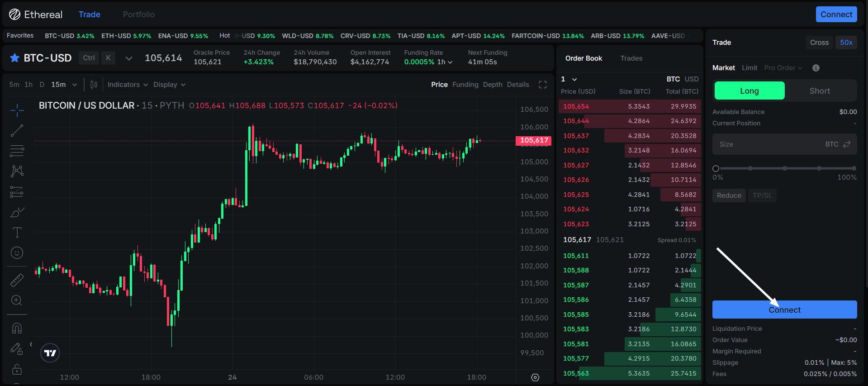868x386 pixels.
Task: Click the Connect button in trade panel
Action: tap(784, 310)
